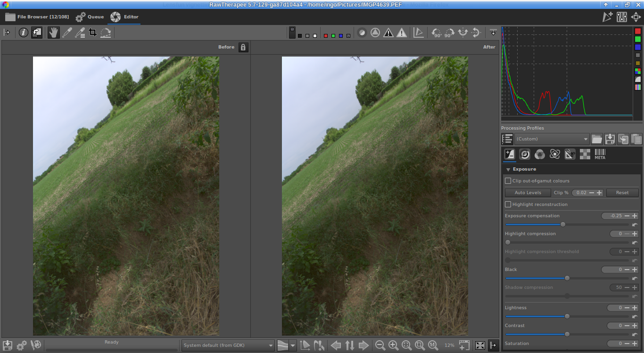Screen dimensions: 644x353
Task: Fit crop to screen
Action: pyautogui.click(x=420, y=345)
